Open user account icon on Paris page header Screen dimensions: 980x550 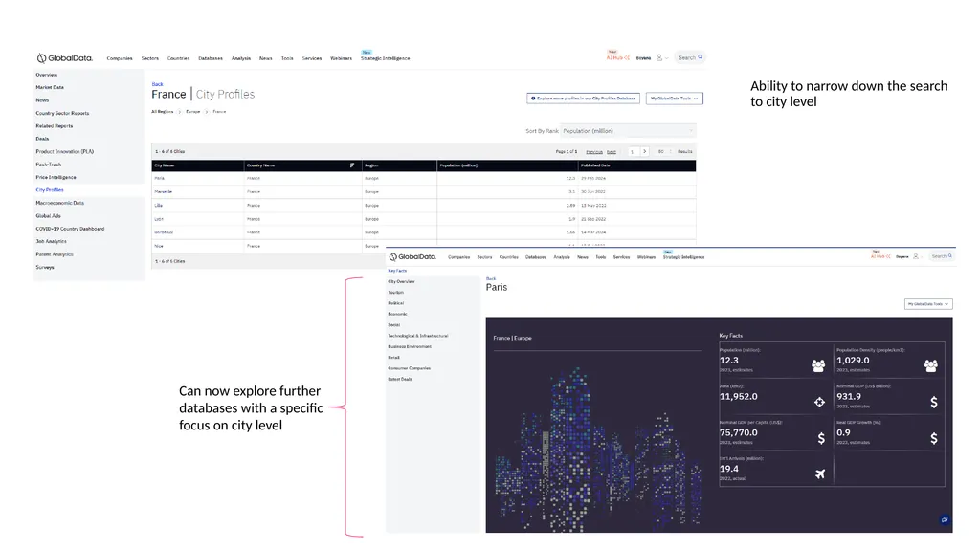coord(916,256)
